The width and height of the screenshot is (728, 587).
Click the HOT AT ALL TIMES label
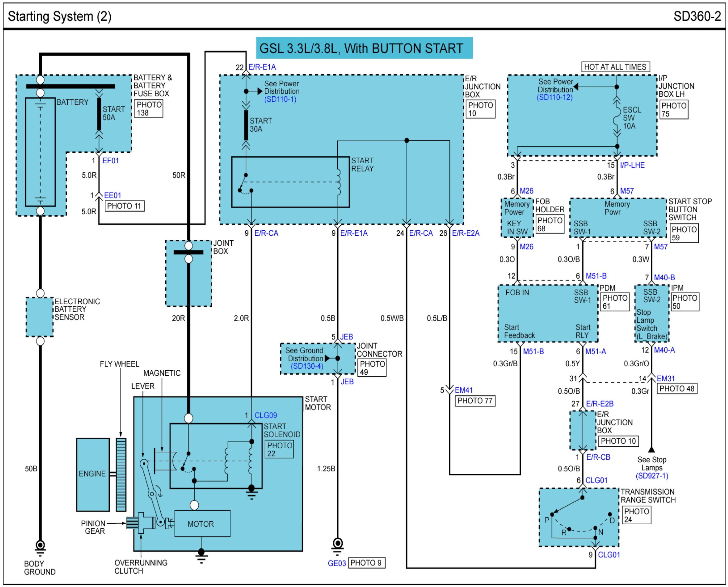tap(615, 67)
